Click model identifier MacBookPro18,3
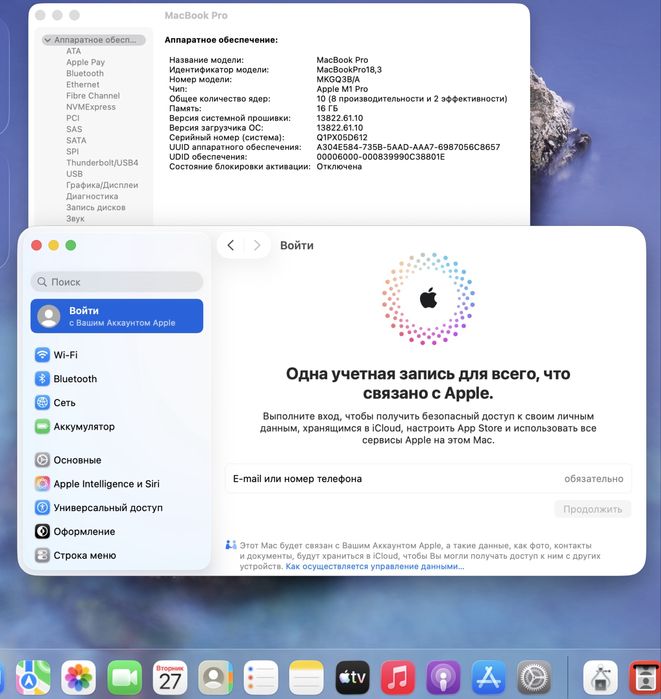This screenshot has height=699, width=661. 349,70
